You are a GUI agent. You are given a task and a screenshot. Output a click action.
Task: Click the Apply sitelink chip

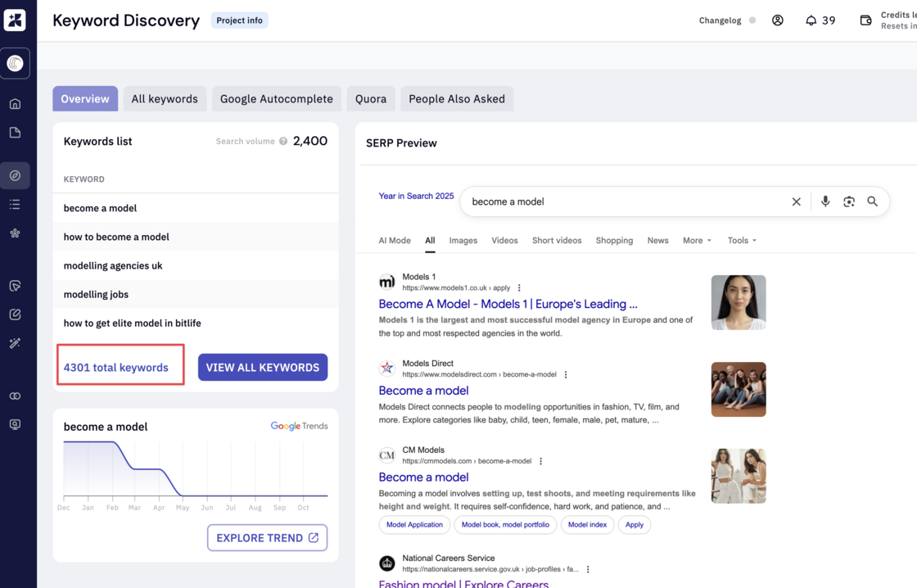[x=634, y=525]
